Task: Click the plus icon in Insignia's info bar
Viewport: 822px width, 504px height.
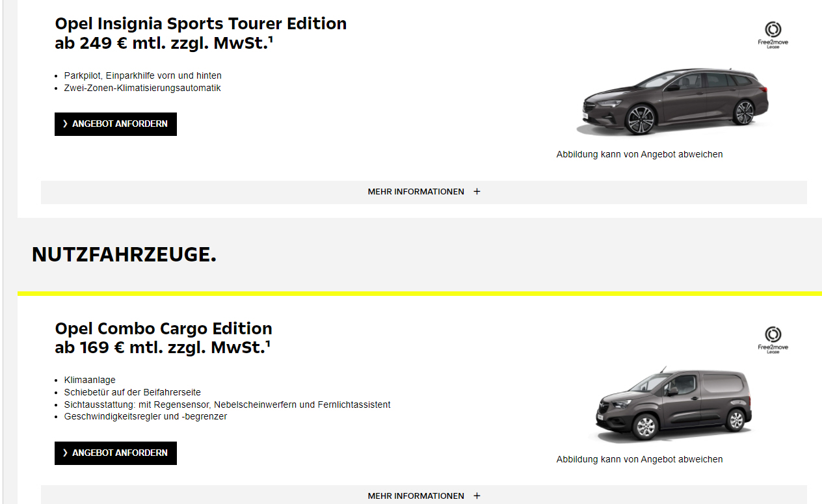Action: tap(477, 192)
